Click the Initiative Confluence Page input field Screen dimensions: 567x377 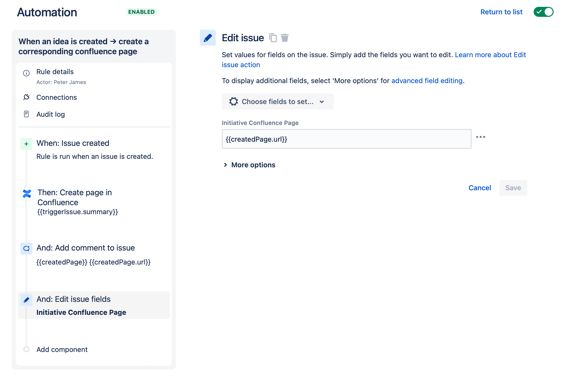tap(346, 139)
